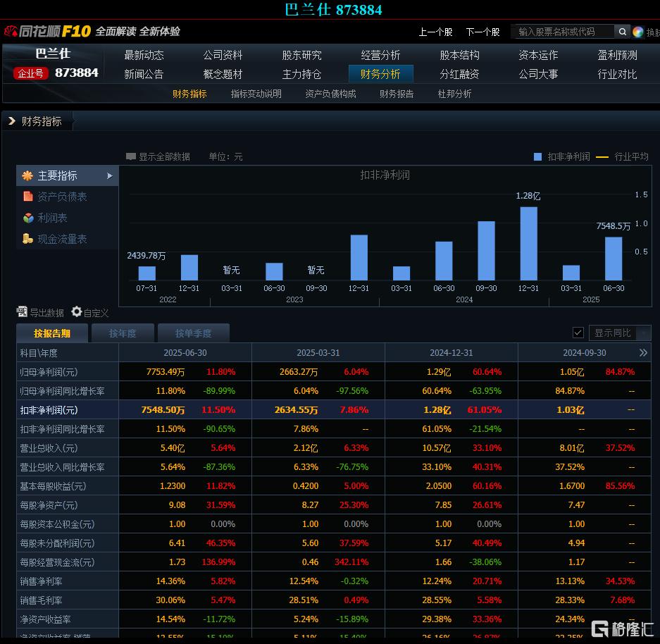The height and width of the screenshot is (644, 660).
Task: Click the 导出数据 export icon
Action: point(22,312)
